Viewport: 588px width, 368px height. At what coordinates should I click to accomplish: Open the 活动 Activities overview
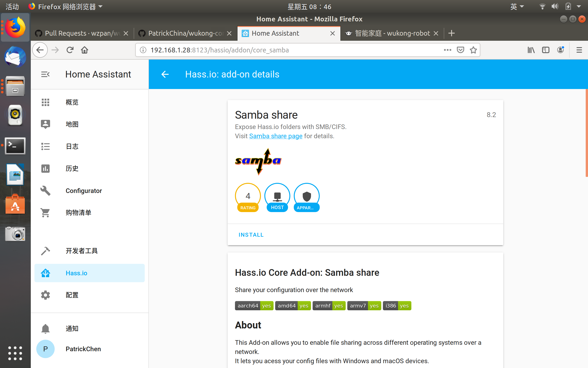(12, 7)
